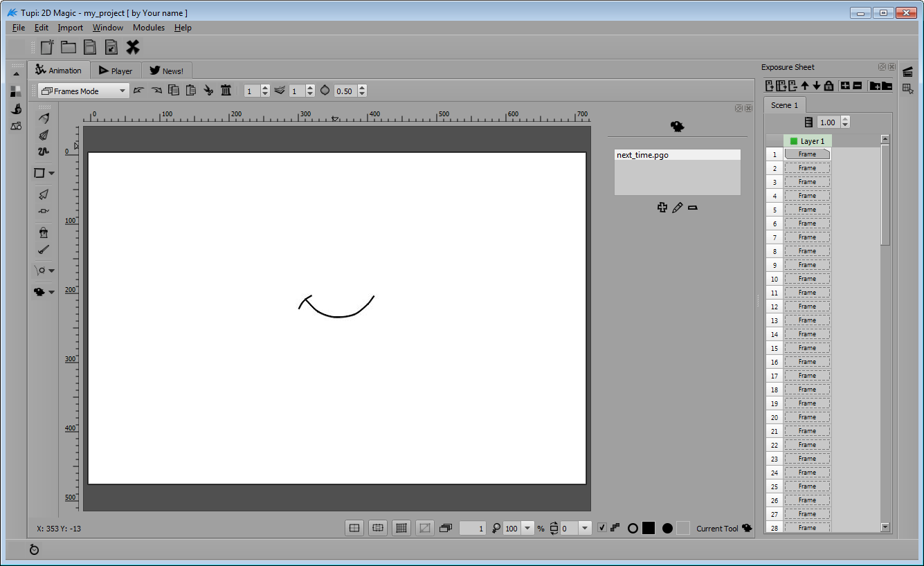Image resolution: width=924 pixels, height=566 pixels.
Task: Expand the rectangle shape tool dropdown arrow
Action: (x=52, y=173)
